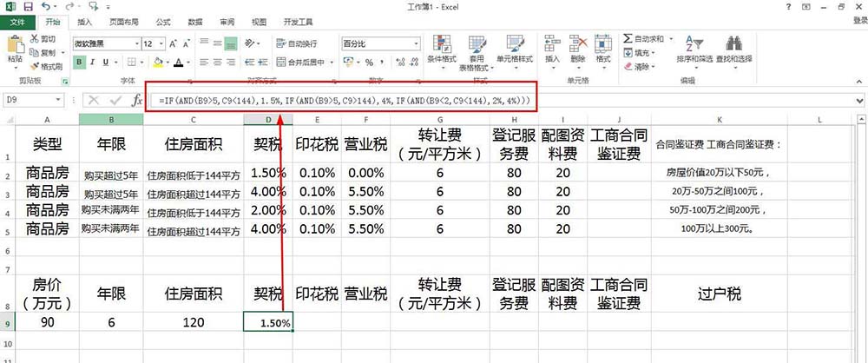Switch to the Data (数据) tab
This screenshot has height=363, width=868.
194,23
